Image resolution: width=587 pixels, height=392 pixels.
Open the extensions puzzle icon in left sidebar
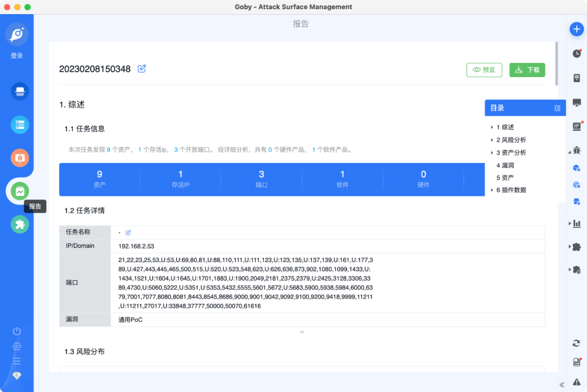pyautogui.click(x=20, y=225)
